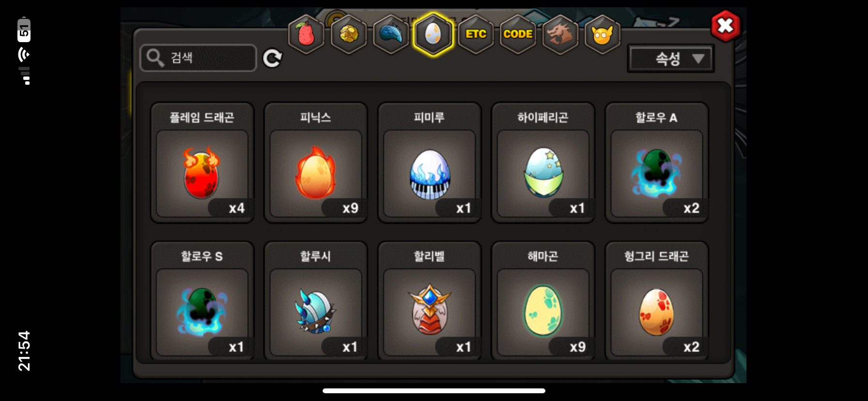Switch to the CODE tab
This screenshot has width=868, height=401.
518,34
